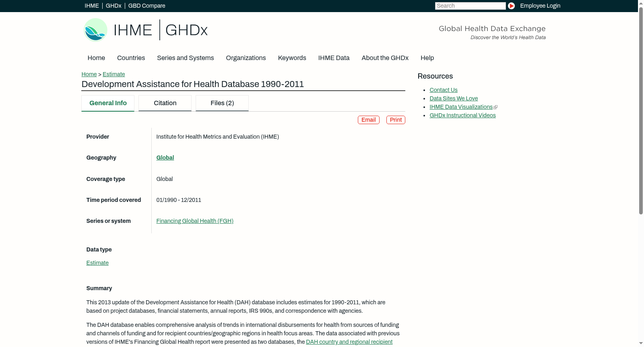Click the scrollbar up arrow

click(x=641, y=3)
